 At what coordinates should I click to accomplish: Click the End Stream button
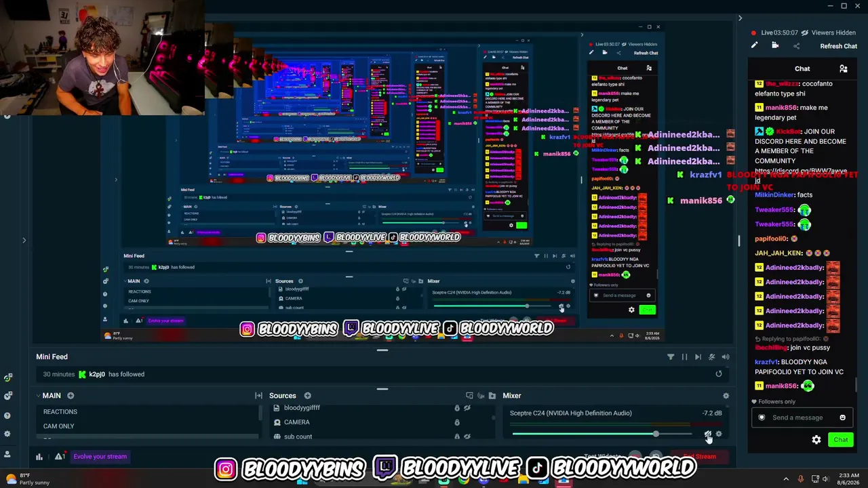click(698, 456)
